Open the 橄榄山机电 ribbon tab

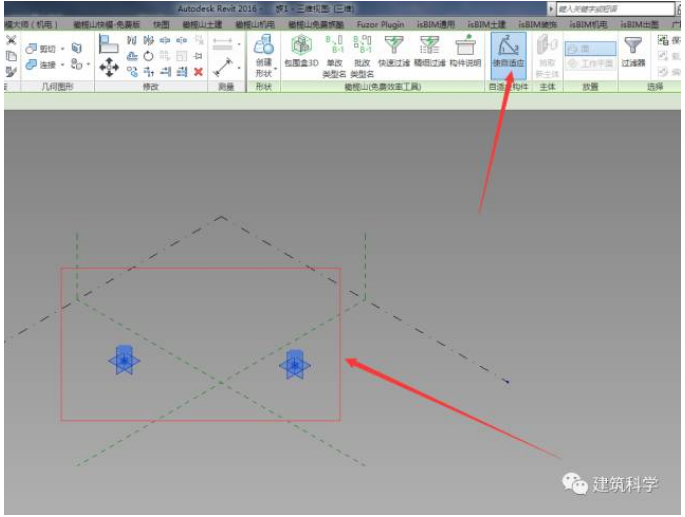click(255, 24)
